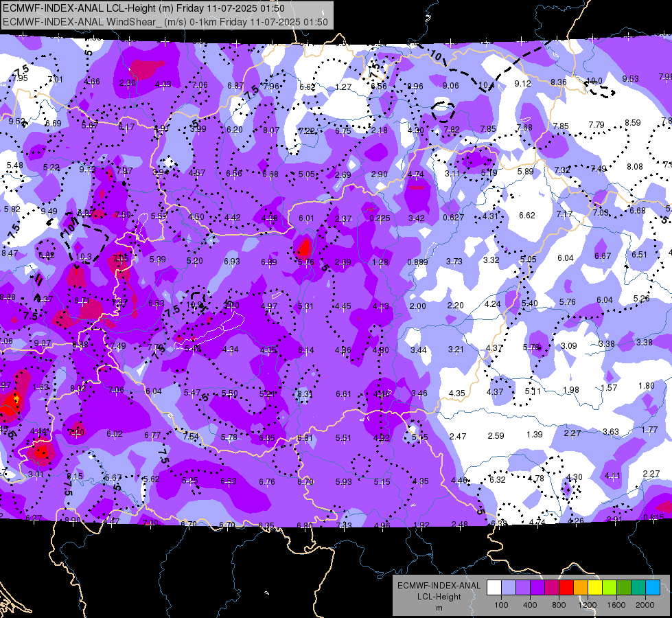Click the wind shear value 7.95
This screenshot has height=618, width=672.
[x=20, y=78]
